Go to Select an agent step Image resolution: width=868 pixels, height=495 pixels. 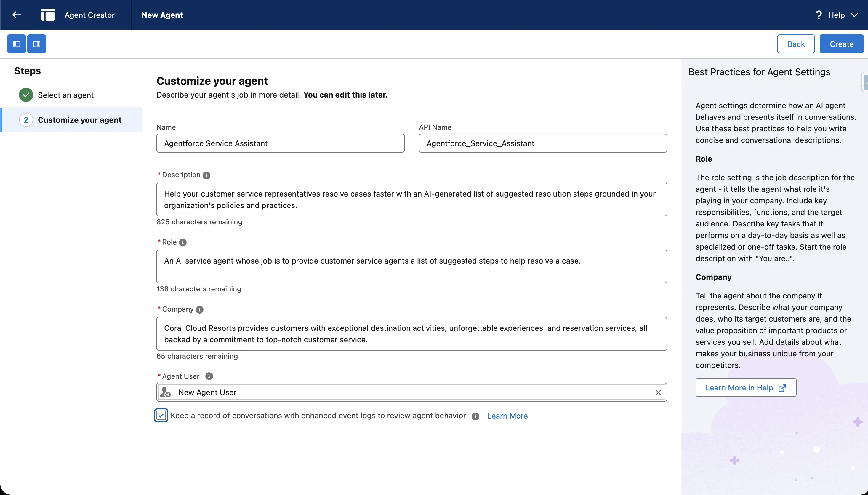(65, 95)
